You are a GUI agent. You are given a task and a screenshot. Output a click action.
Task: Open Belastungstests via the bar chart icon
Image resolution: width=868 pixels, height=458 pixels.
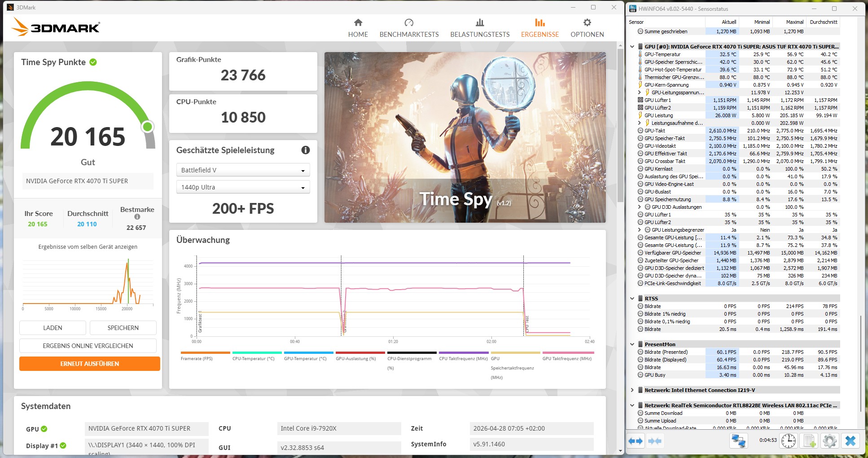click(479, 22)
